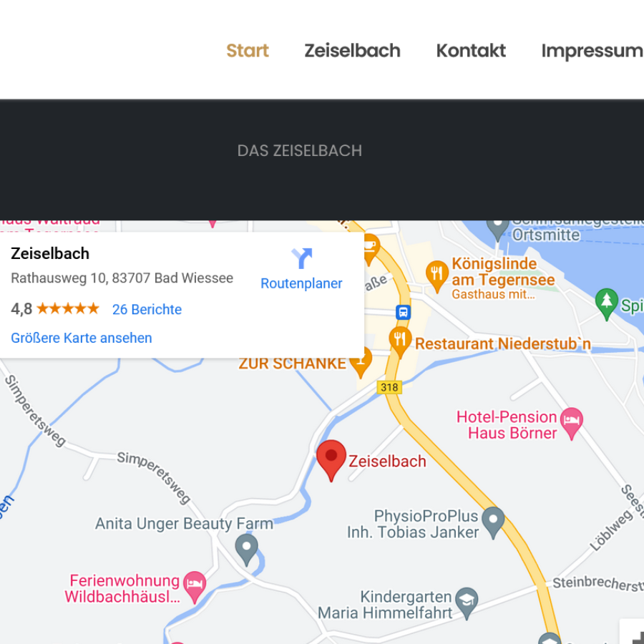Select the Hotel-Pension Haus Börner bed pin
Image resolution: width=644 pixels, height=644 pixels.
571,424
